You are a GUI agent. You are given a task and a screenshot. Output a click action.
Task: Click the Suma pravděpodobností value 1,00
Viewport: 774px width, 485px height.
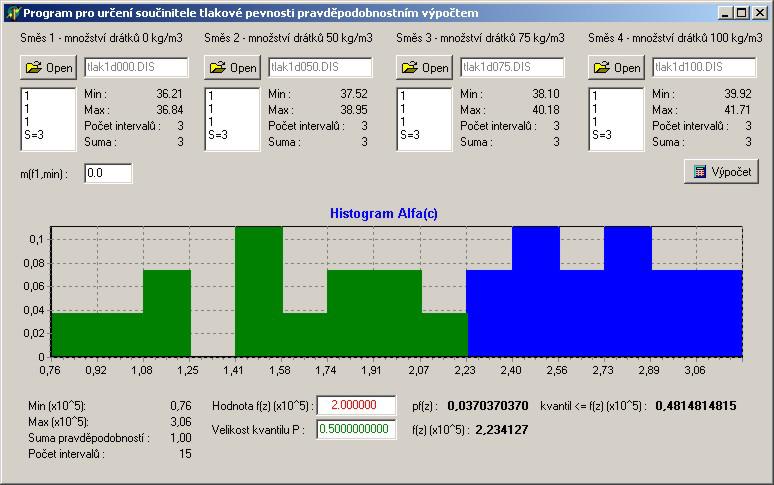point(181,438)
